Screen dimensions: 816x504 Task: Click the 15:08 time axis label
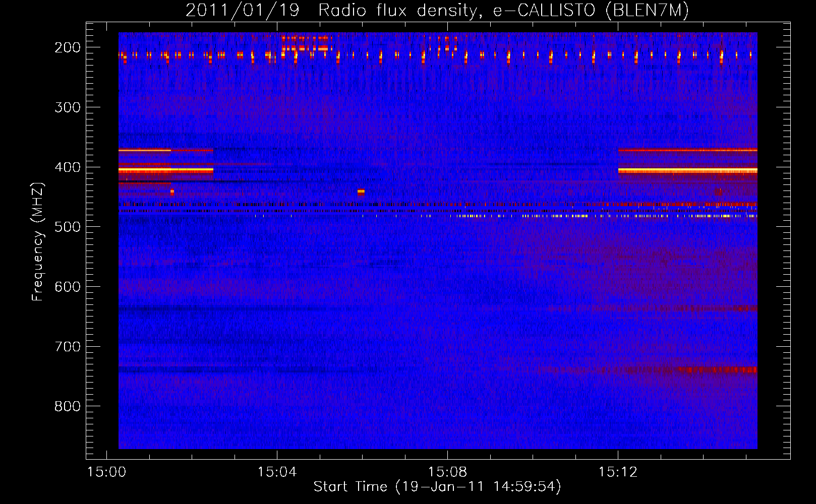tap(447, 472)
